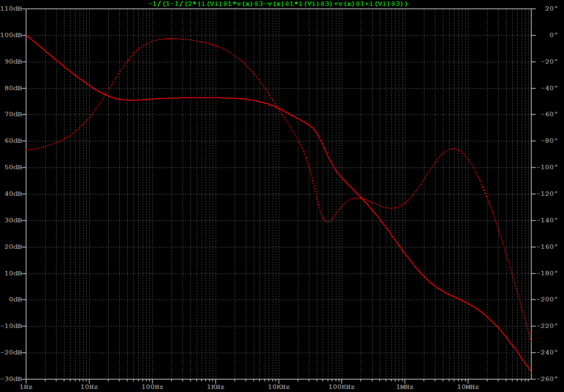Click the 100KHz frequency axis label
Screen dimensions: 564x392
click(342, 387)
